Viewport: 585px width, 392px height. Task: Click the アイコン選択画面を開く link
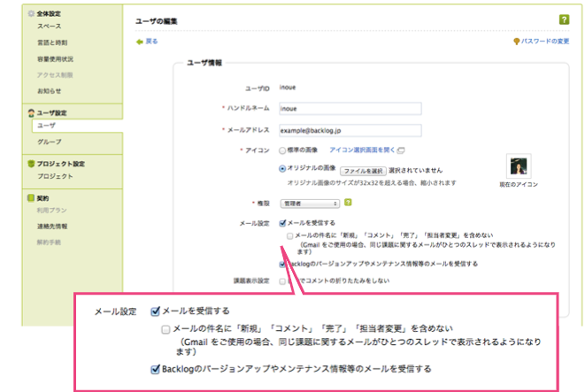362,150
